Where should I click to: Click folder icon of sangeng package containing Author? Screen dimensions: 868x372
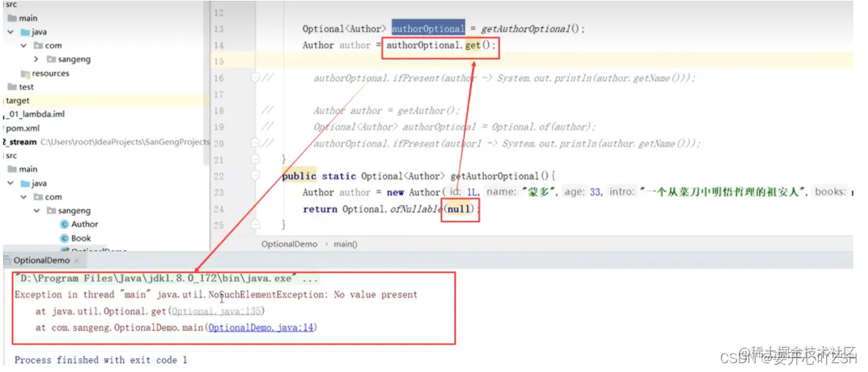pyautogui.click(x=51, y=211)
